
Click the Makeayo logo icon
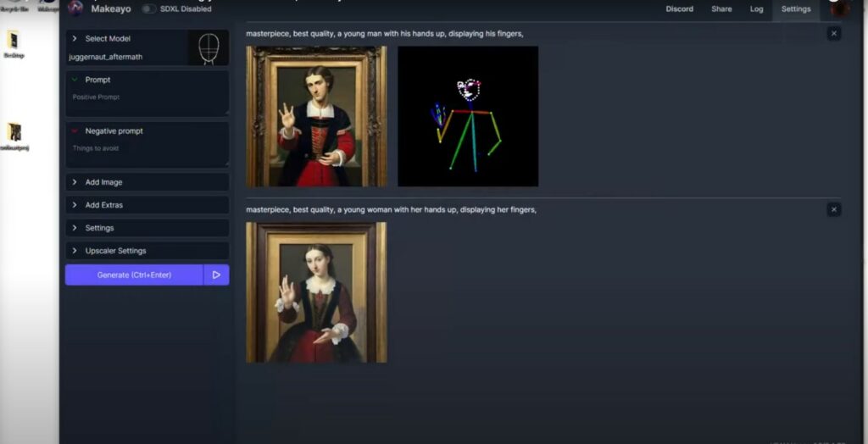(x=75, y=8)
